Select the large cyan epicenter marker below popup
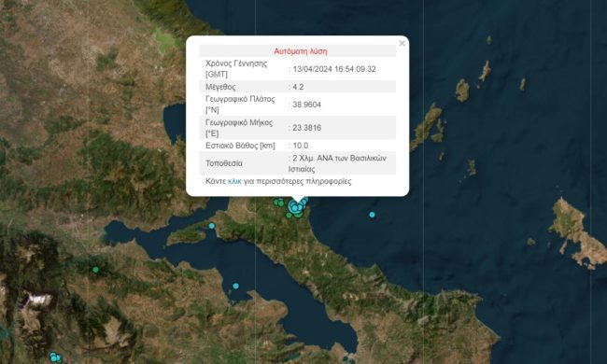607x364 pixels. pos(295,207)
